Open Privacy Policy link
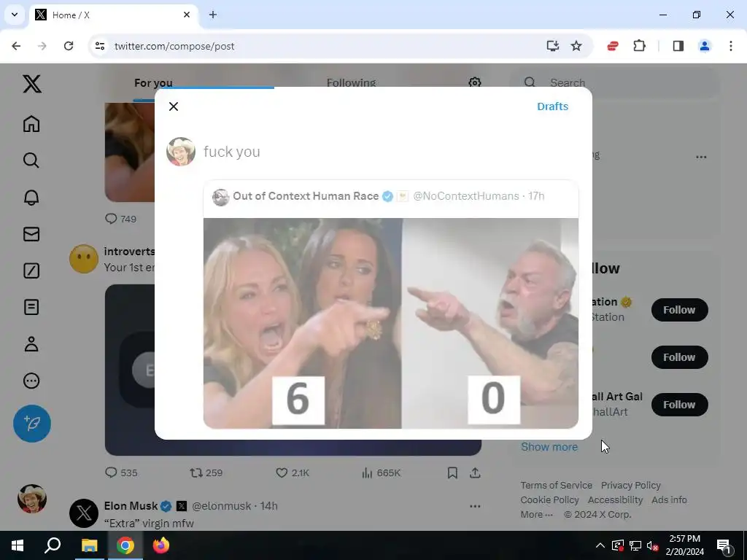This screenshot has height=560, width=747. [631, 485]
